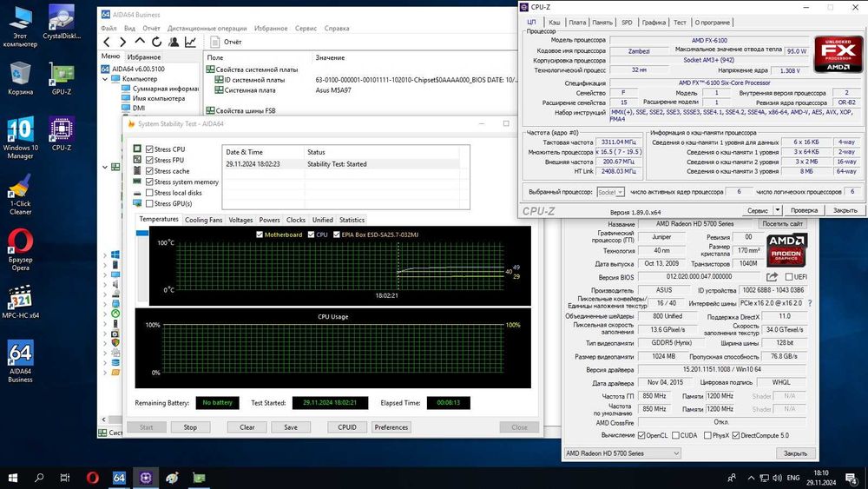Click the CPUID button
The image size is (868, 489).
(x=347, y=427)
